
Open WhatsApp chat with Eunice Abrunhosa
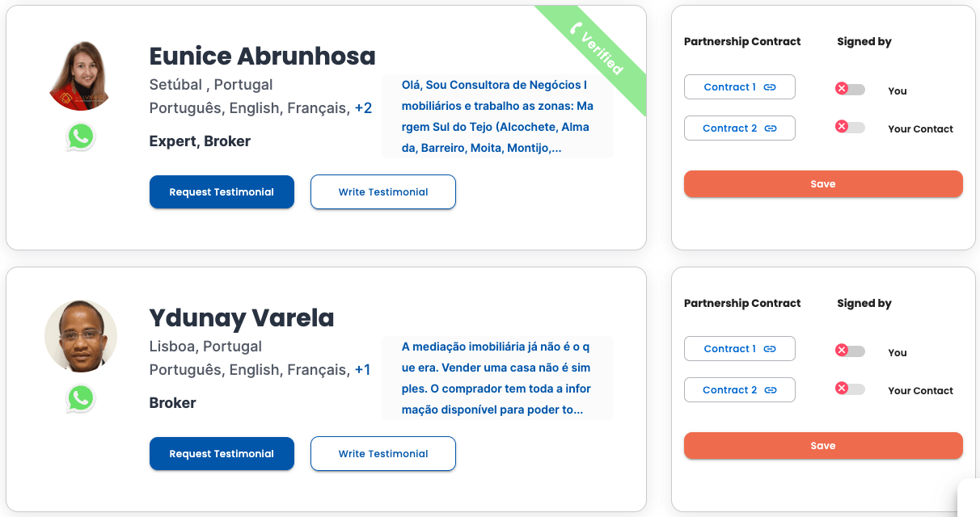click(80, 137)
